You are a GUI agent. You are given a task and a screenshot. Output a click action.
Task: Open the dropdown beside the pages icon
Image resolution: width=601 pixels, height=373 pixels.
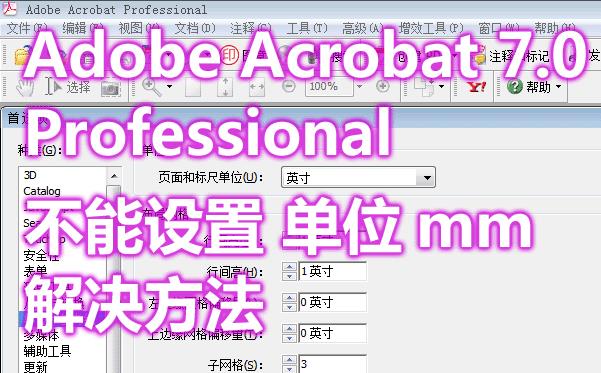[x=441, y=87]
